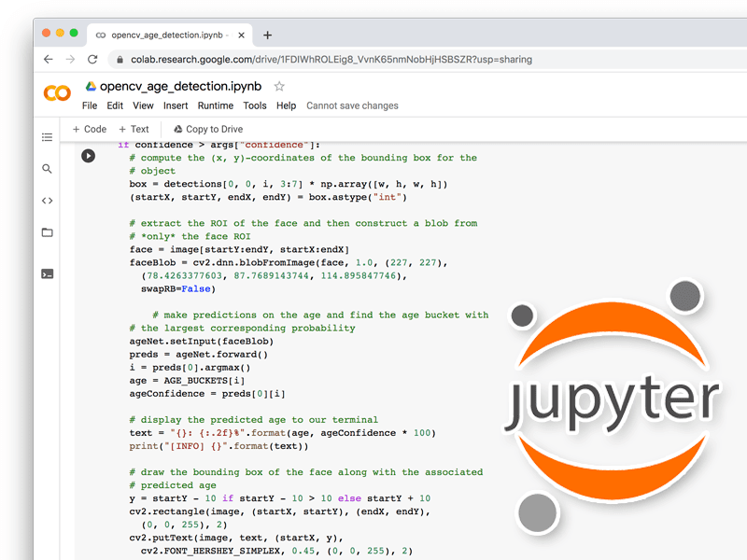
Task: Reload the Colab page
Action: [92, 59]
